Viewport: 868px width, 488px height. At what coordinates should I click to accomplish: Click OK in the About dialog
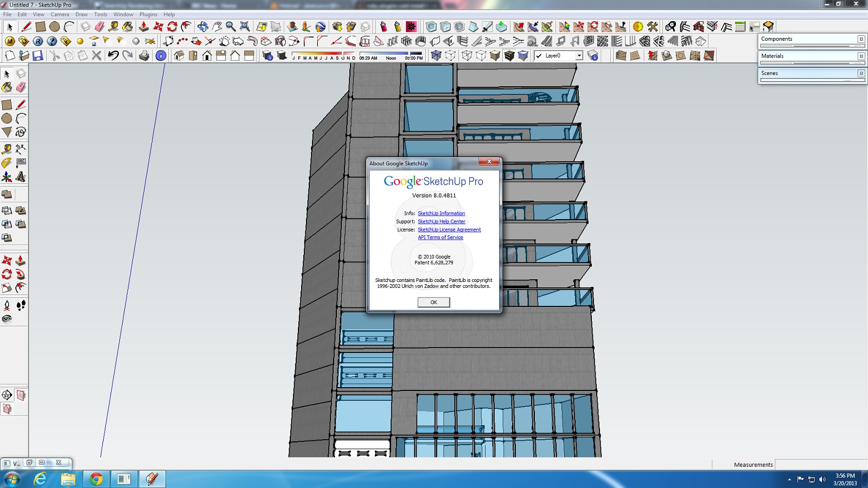433,302
